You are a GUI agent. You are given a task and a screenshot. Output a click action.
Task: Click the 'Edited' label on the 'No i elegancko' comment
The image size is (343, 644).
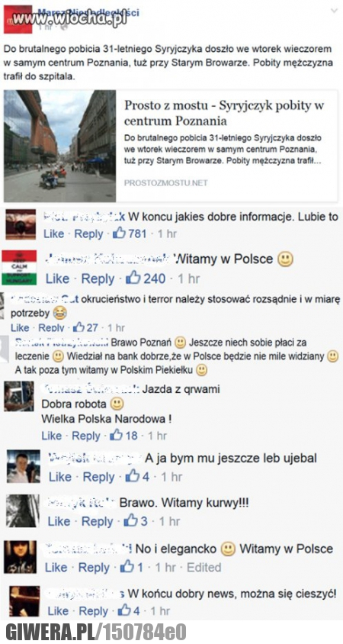[204, 567]
